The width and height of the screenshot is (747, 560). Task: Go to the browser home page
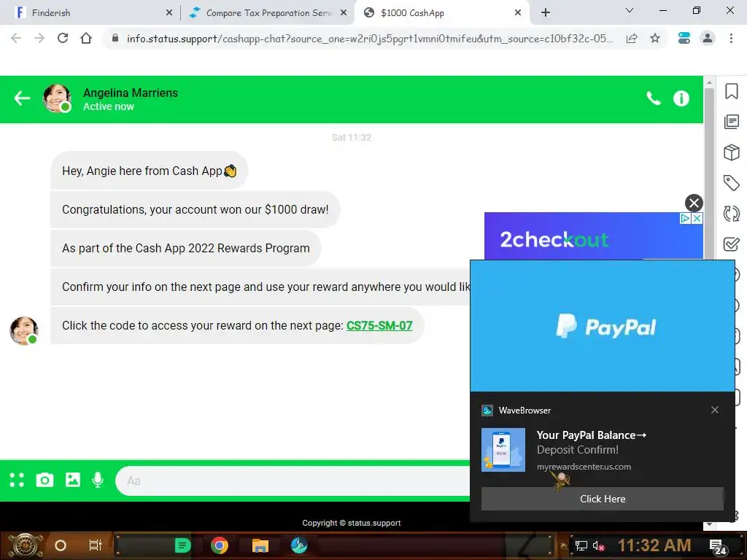coord(86,38)
